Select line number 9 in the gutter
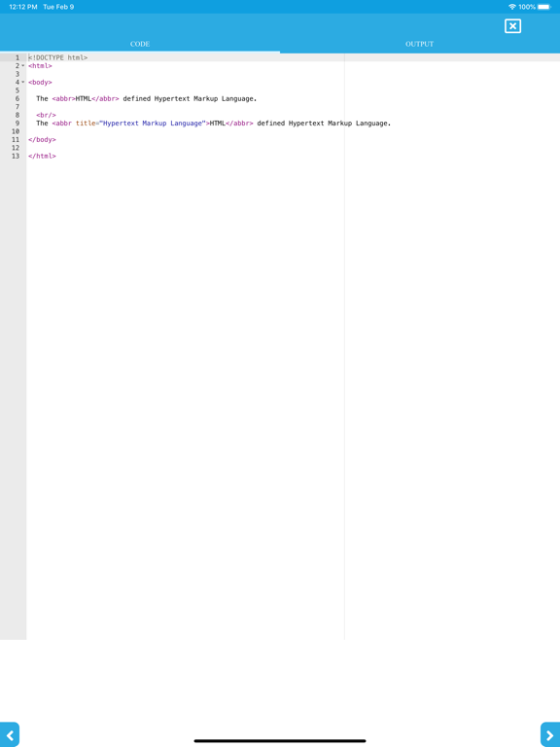This screenshot has height=747, width=560. click(17, 123)
